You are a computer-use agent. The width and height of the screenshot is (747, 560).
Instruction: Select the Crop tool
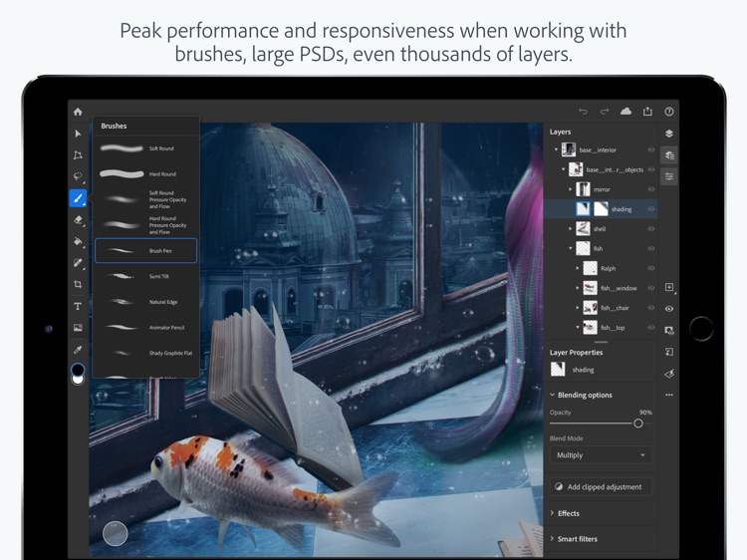click(x=78, y=285)
